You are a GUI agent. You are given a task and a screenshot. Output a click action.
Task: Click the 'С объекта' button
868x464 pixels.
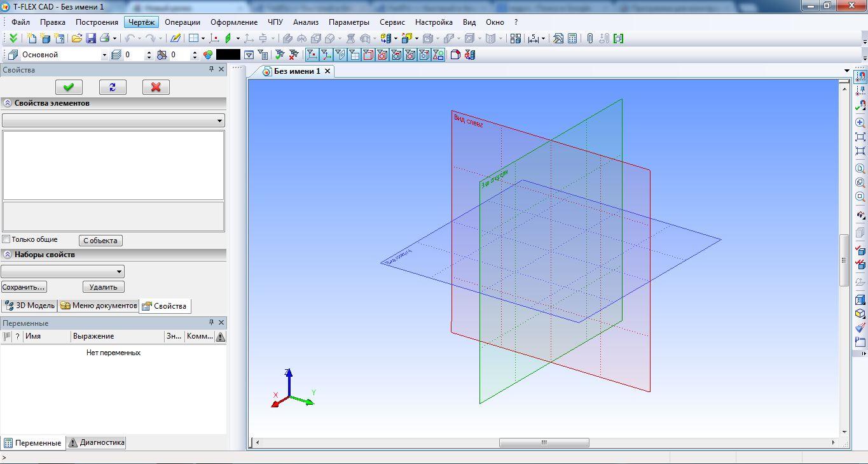coord(100,241)
